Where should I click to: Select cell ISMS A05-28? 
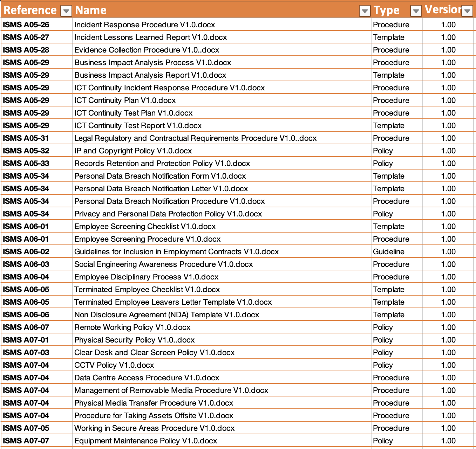point(37,50)
